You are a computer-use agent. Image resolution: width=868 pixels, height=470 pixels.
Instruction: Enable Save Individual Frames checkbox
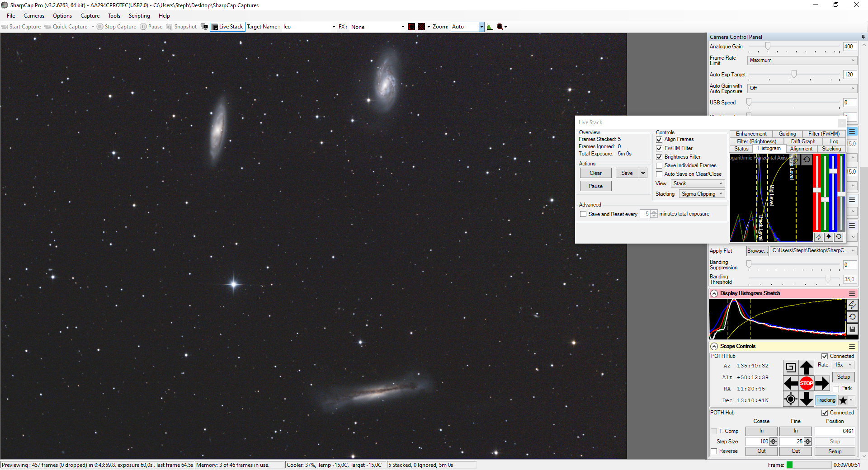(659, 165)
